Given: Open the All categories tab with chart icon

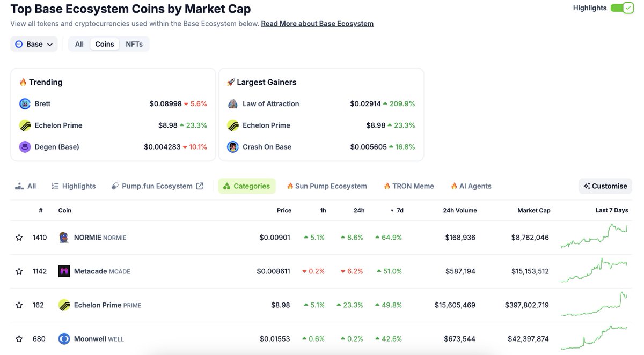Looking at the screenshot, I should pos(26,186).
